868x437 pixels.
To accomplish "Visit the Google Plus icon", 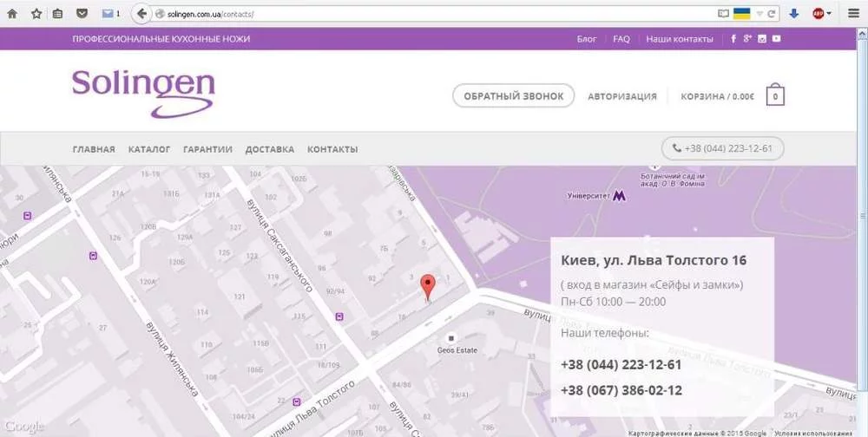I will (747, 38).
